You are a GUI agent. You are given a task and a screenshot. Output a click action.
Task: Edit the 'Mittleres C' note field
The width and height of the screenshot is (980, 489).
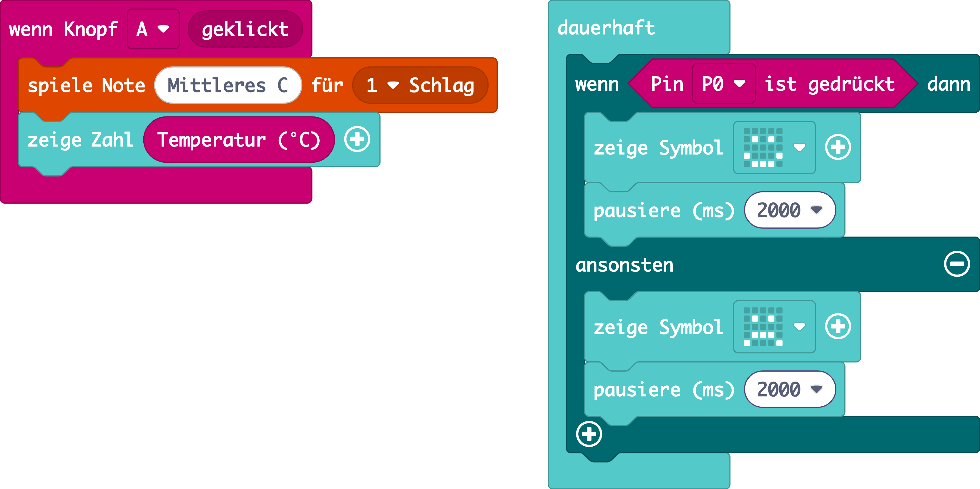pyautogui.click(x=228, y=85)
